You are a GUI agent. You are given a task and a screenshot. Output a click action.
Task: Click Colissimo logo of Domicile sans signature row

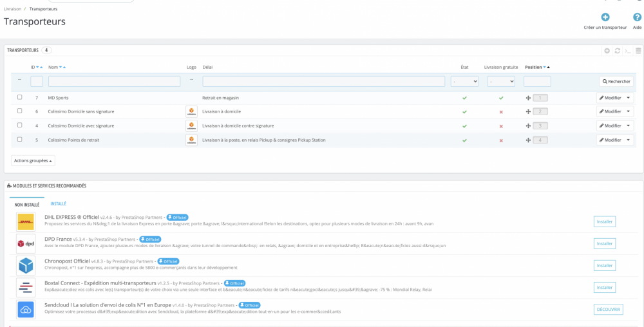191,111
